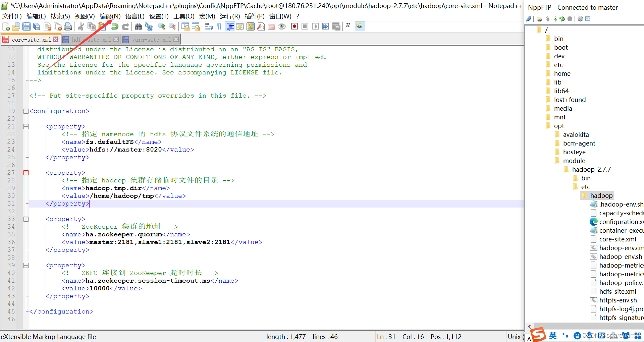The image size is (644, 342).
Task: Create a new file from the toolbar
Action: tap(6, 26)
